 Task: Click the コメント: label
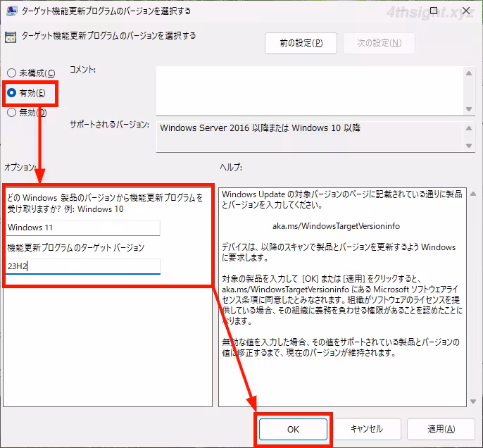point(82,70)
